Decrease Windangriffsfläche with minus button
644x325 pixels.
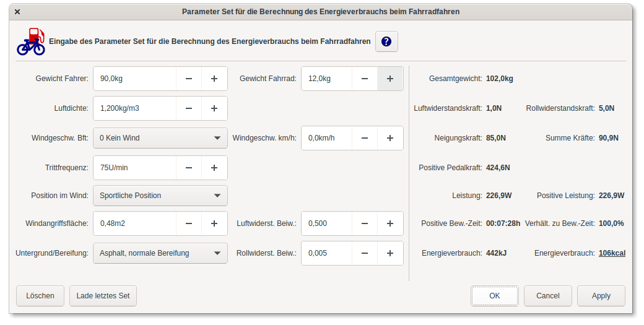189,223
